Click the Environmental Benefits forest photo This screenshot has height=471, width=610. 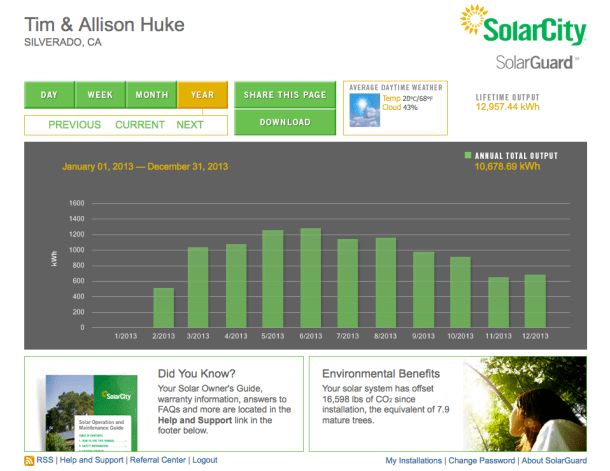524,404
